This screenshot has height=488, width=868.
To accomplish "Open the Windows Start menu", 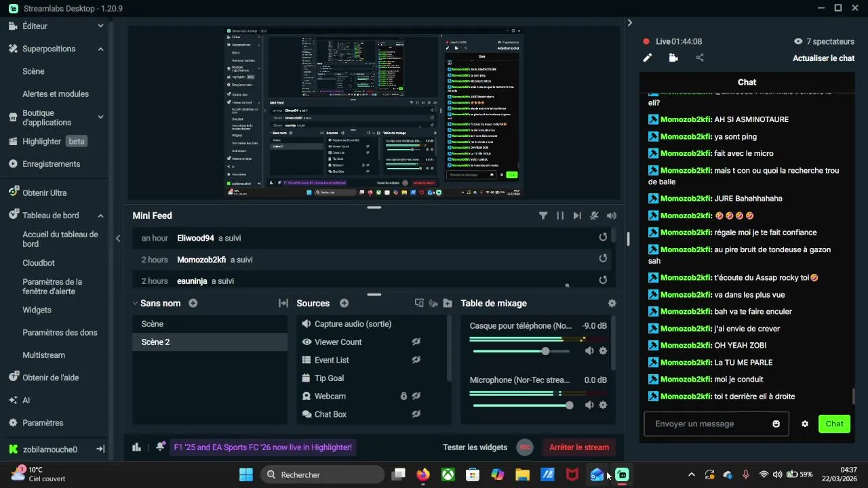I will pos(246,474).
